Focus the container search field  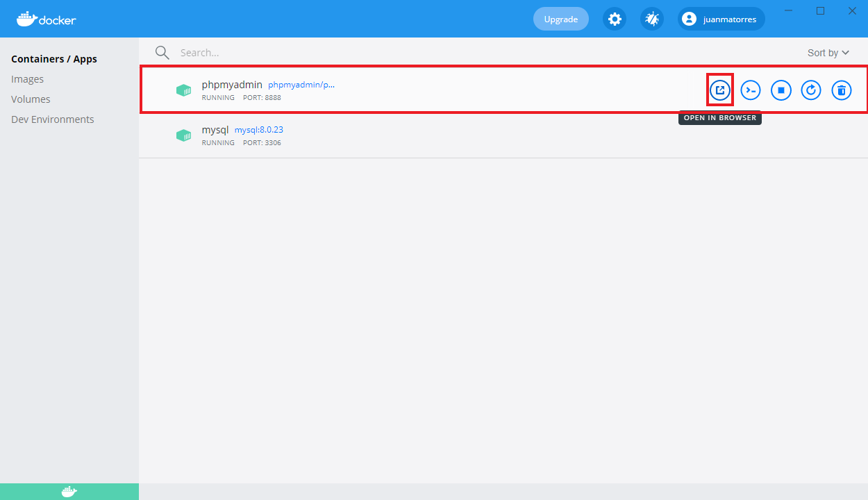click(x=417, y=53)
